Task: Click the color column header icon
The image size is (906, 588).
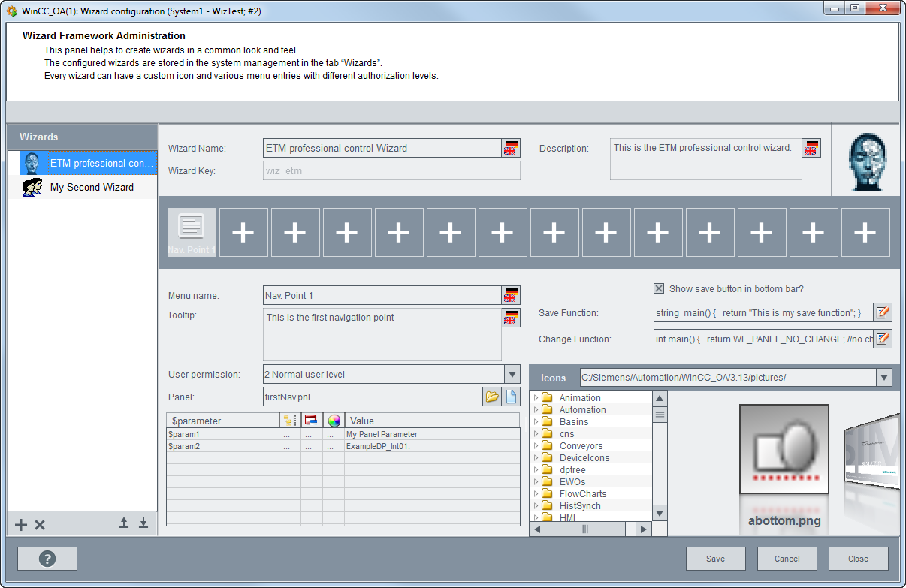Action: [x=334, y=421]
